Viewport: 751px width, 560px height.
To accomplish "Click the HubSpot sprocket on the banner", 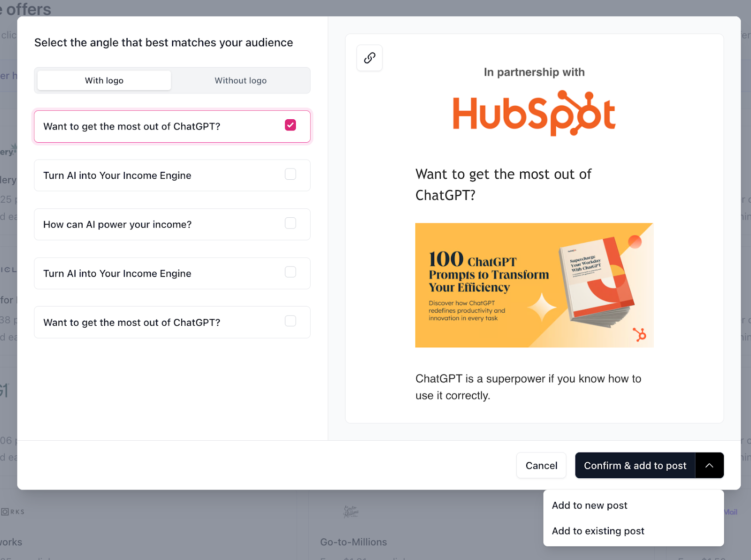I will [x=639, y=334].
